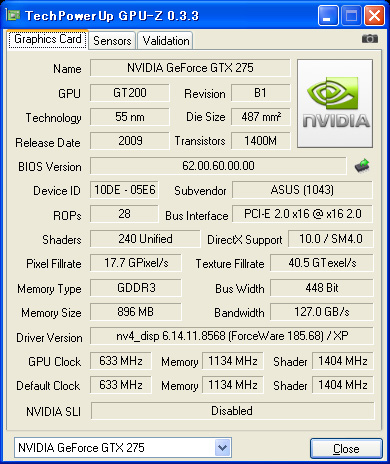The width and height of the screenshot is (390, 464).
Task: Save BIOS using the green chip icon
Action: coord(362,166)
